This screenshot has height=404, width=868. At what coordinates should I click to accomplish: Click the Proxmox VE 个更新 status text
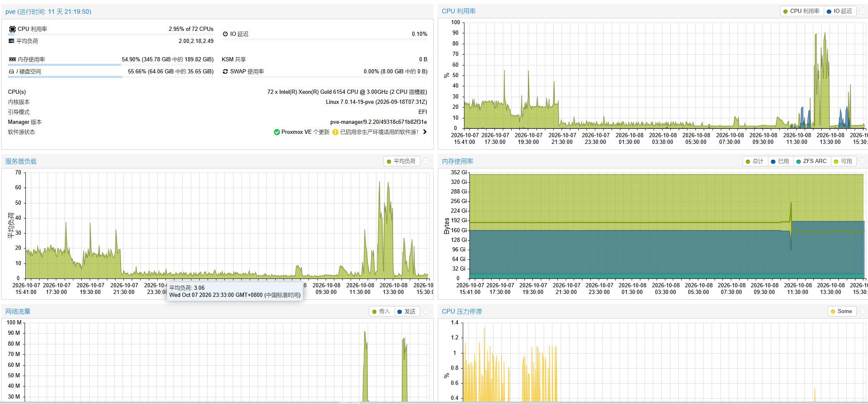click(305, 132)
